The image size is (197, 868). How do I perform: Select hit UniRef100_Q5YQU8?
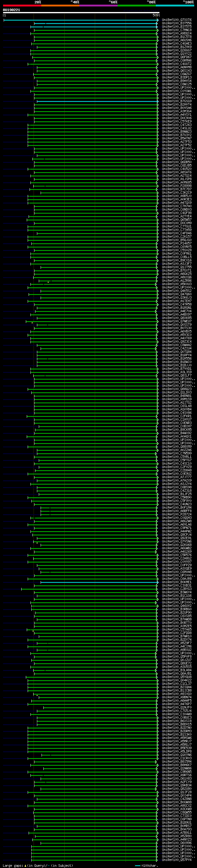177,677
